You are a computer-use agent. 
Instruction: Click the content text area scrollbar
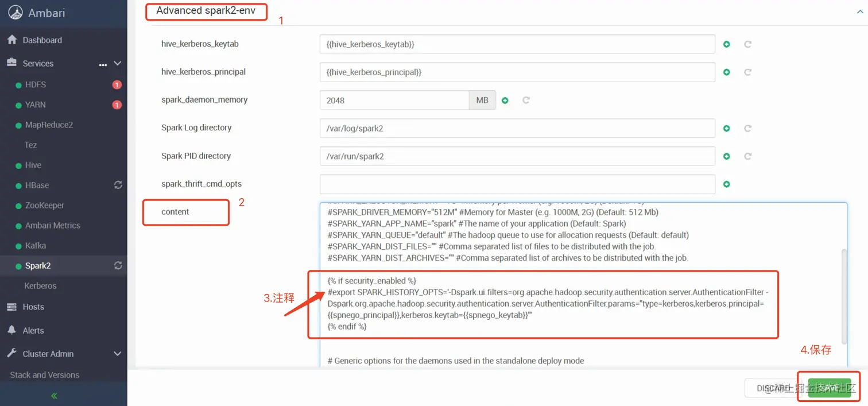tap(844, 296)
